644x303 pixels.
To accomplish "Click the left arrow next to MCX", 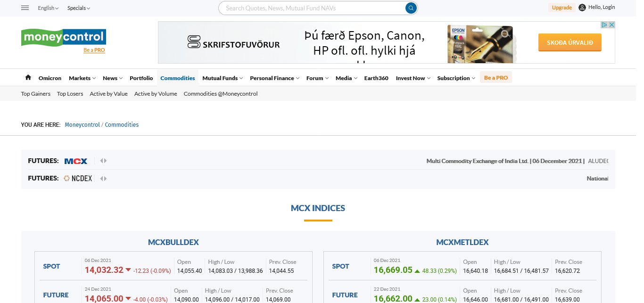I will pos(101,161).
